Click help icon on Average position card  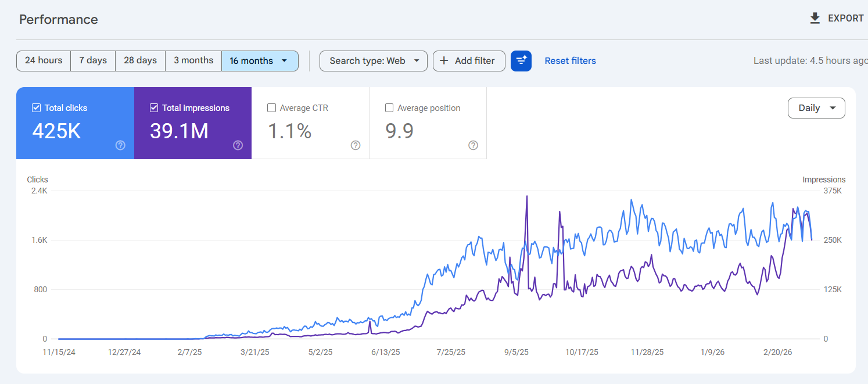pyautogui.click(x=473, y=145)
